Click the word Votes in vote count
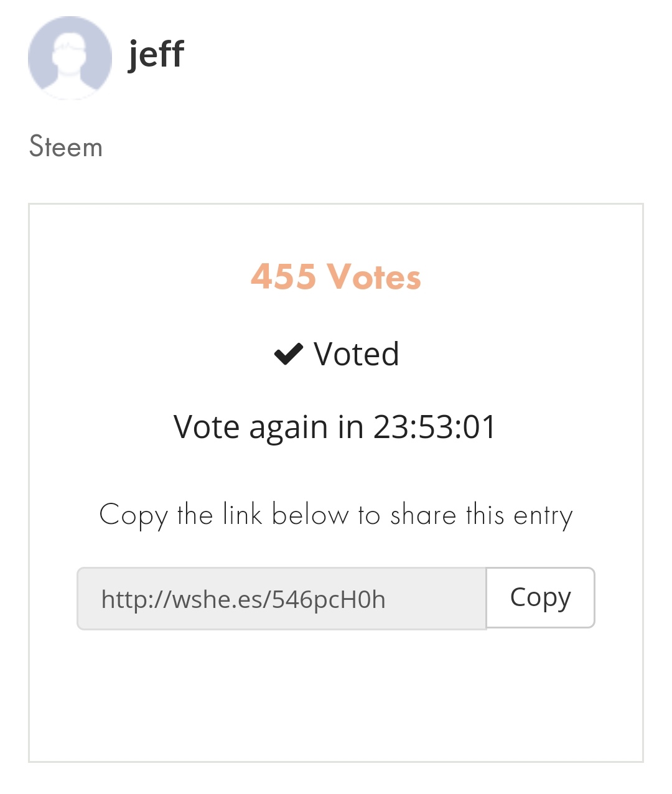672x794 pixels. click(x=374, y=277)
